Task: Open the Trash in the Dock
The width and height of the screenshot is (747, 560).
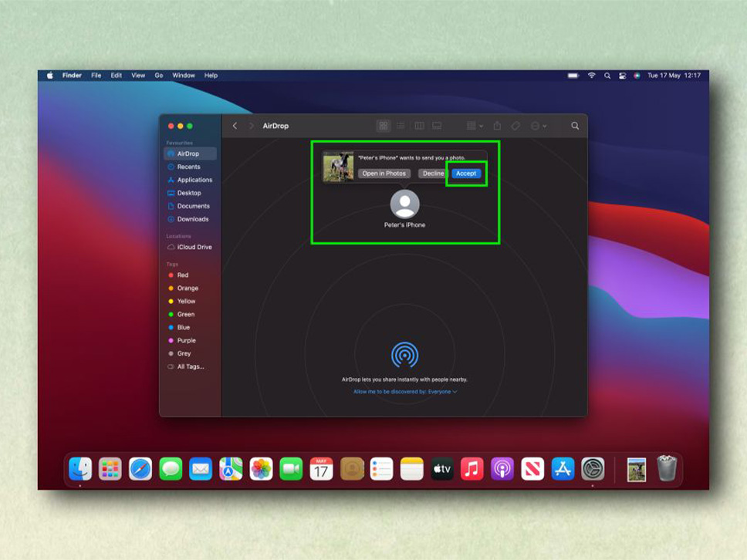Action: click(x=667, y=468)
